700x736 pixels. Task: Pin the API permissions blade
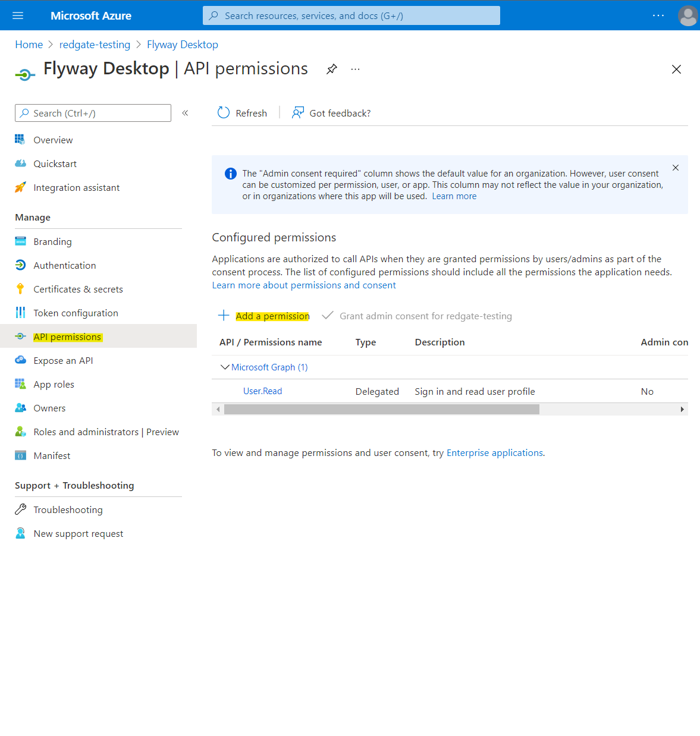pos(332,69)
